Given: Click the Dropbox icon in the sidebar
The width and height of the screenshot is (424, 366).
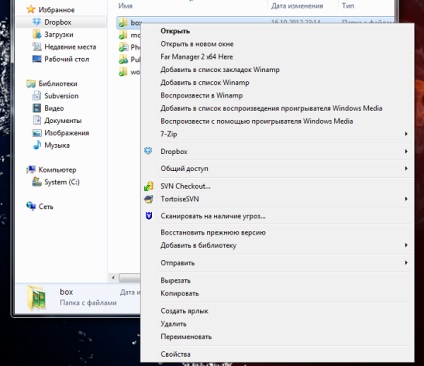Looking at the screenshot, I should click(36, 22).
